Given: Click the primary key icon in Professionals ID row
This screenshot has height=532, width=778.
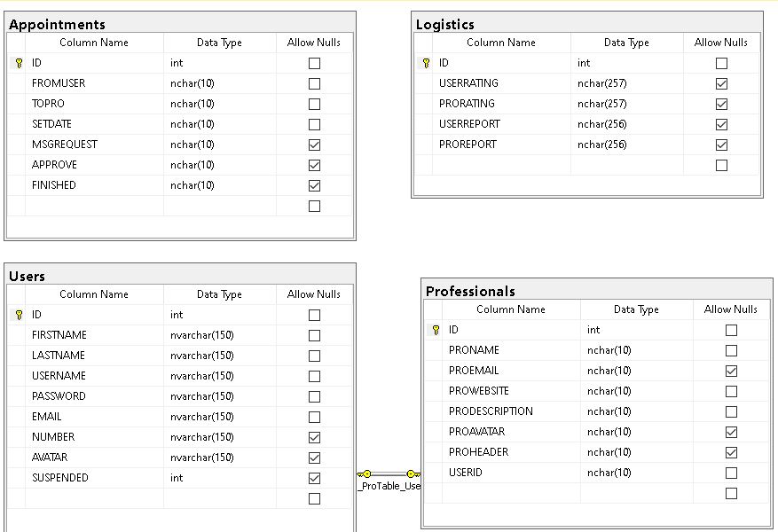Looking at the screenshot, I should tap(436, 330).
